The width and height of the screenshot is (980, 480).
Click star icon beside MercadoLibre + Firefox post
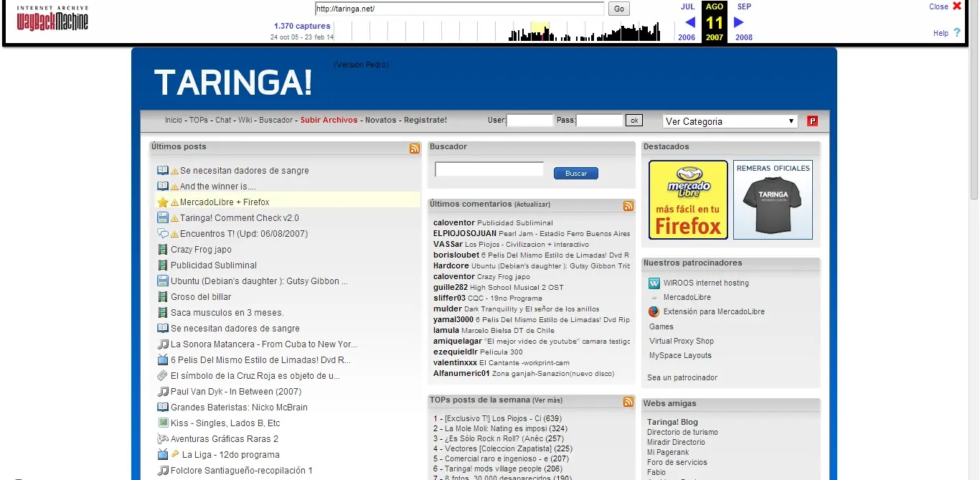[x=163, y=202]
